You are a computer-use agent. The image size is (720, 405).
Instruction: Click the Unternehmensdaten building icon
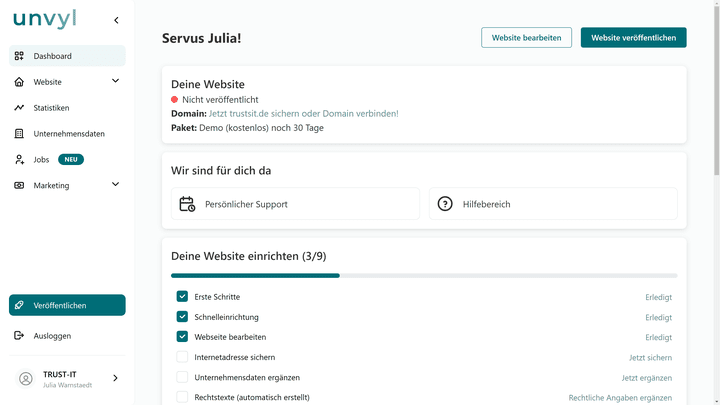point(19,134)
